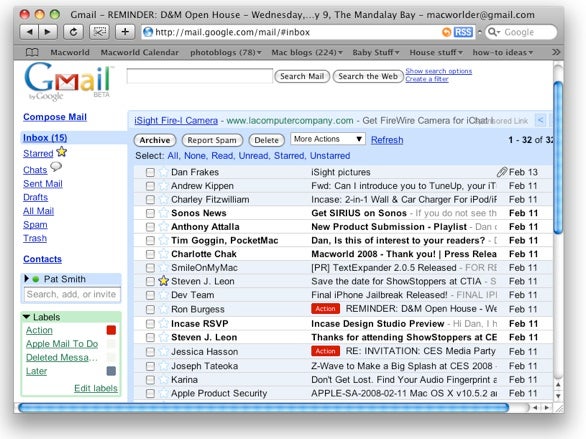Click Compose Mail
The image size is (586, 439).
55,117
